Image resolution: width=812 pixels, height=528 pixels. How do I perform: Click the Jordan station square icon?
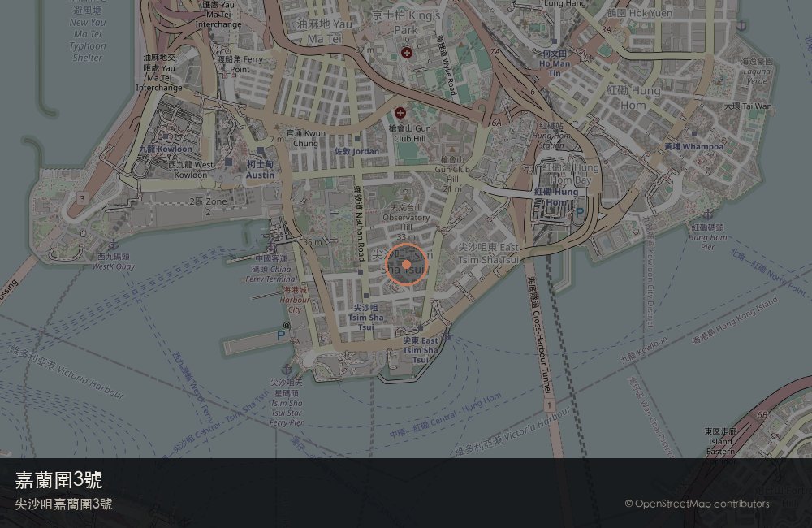point(357,139)
